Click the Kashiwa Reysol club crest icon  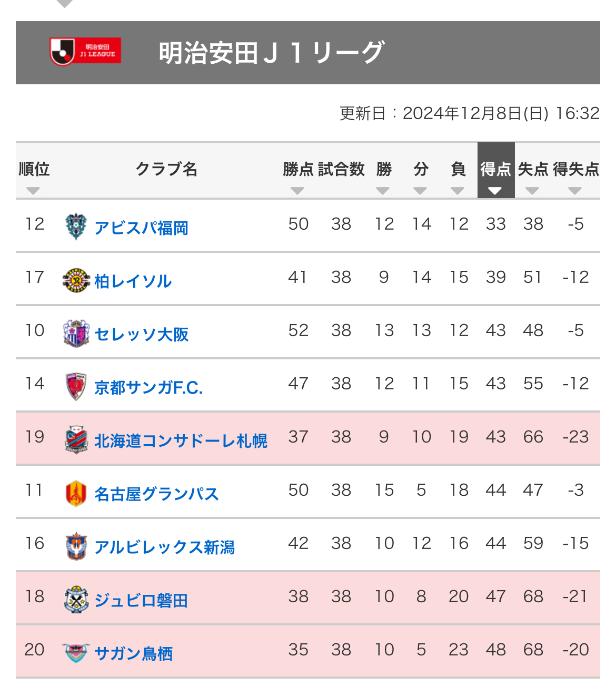pos(76,280)
